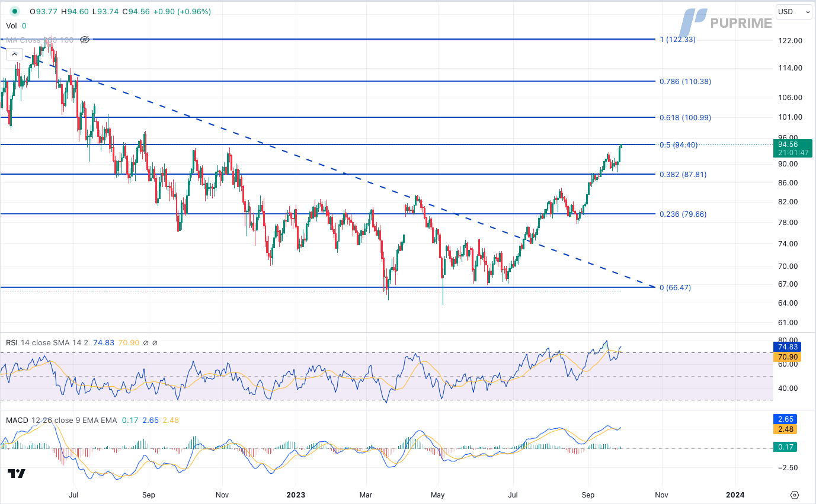The width and height of the screenshot is (816, 504).
Task: Click the OHLC close value C94.56
Action: [137, 11]
